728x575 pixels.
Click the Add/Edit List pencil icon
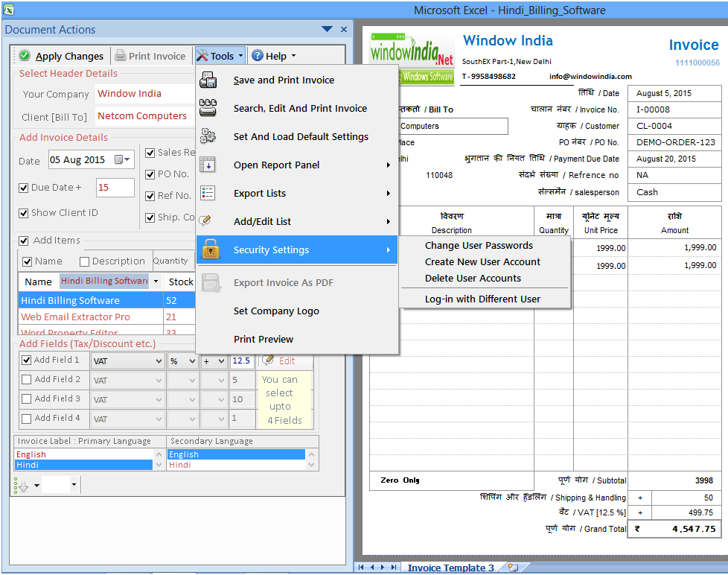click(205, 220)
